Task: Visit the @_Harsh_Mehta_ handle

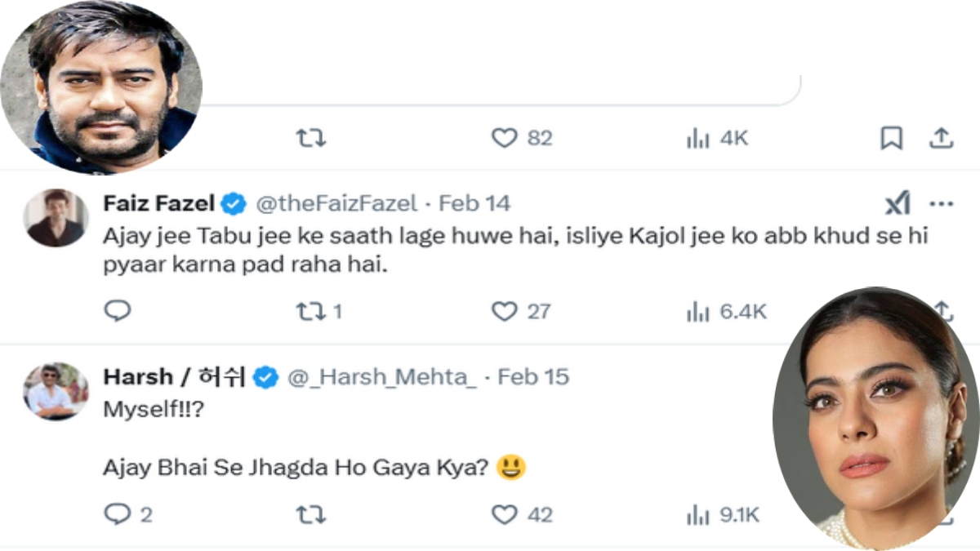Action: [x=381, y=377]
